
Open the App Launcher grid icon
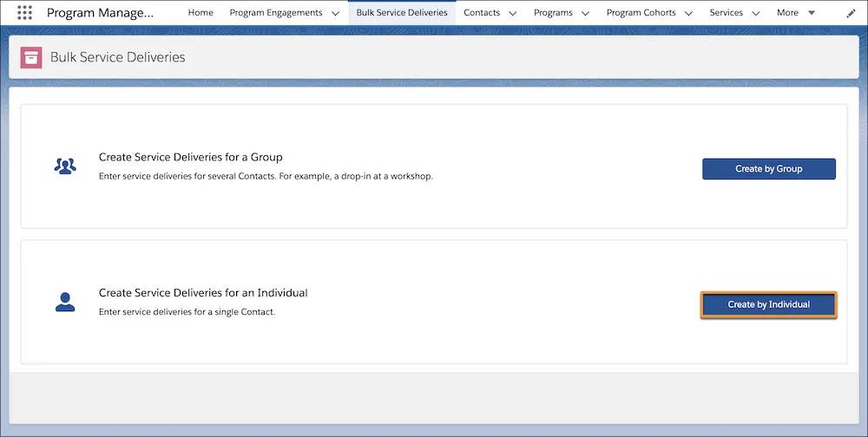click(24, 13)
